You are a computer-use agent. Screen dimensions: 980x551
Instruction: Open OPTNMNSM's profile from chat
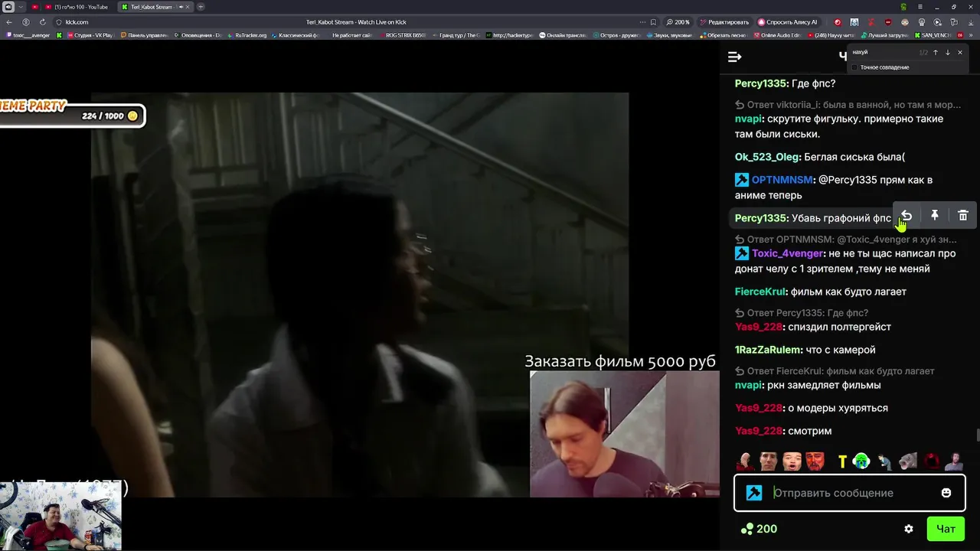point(782,180)
